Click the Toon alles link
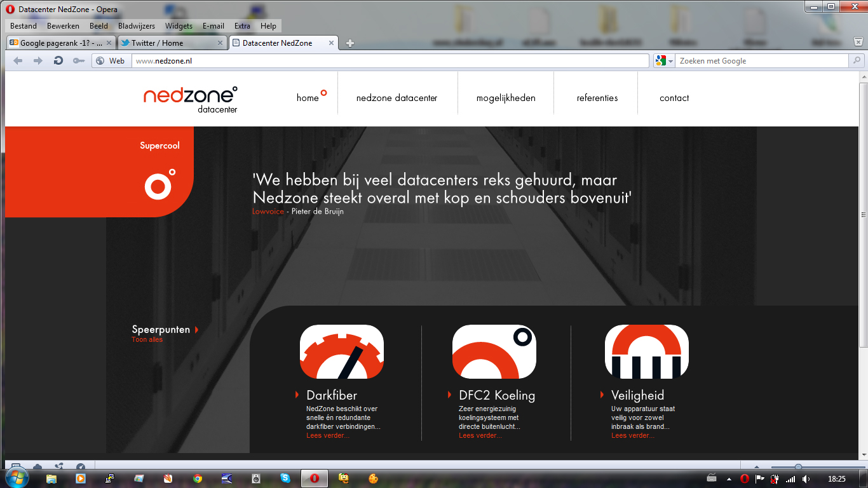The height and width of the screenshot is (488, 868). pos(147,339)
